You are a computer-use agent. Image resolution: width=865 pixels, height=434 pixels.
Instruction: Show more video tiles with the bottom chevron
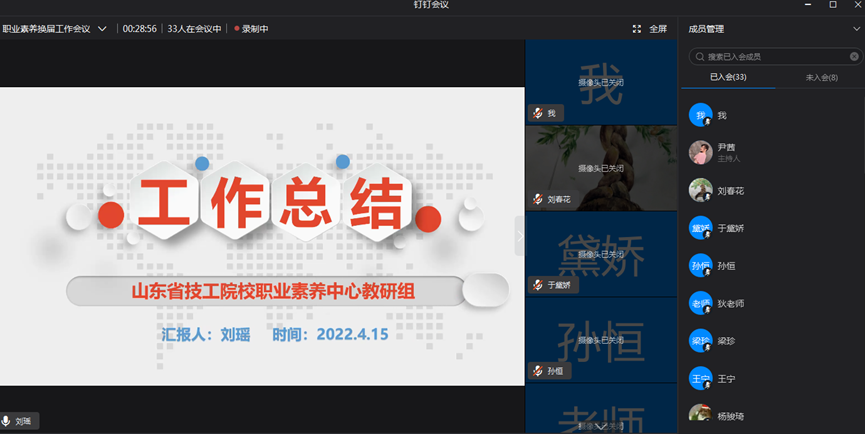601,427
